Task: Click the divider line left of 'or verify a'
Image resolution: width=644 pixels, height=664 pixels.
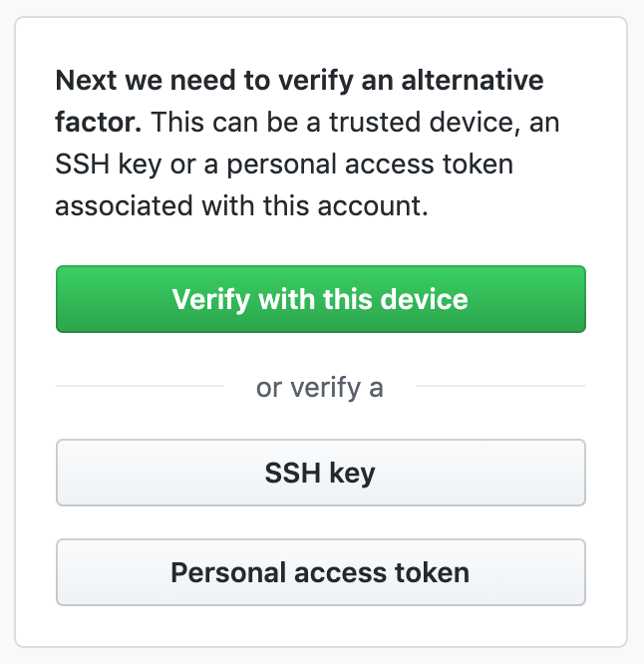Action: (x=140, y=386)
